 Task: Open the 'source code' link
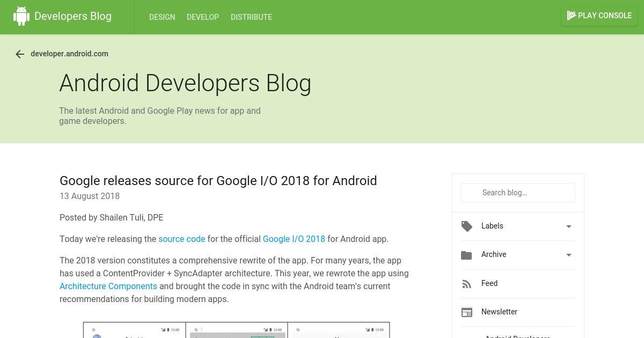click(x=182, y=239)
